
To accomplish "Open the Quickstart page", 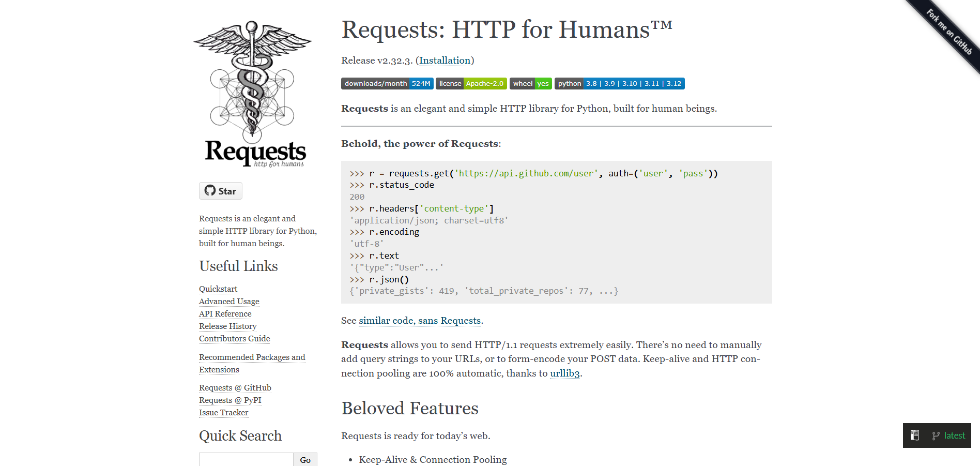I will [218, 289].
